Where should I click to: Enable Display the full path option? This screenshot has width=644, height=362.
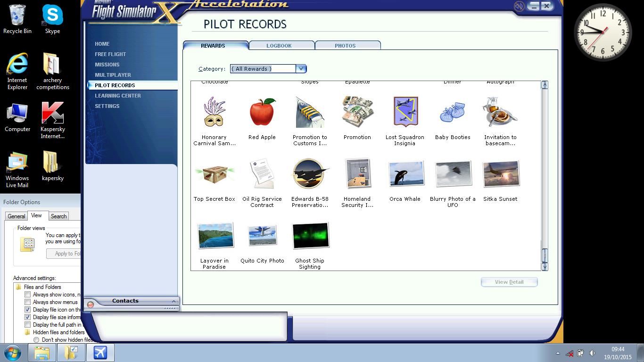coord(28,325)
